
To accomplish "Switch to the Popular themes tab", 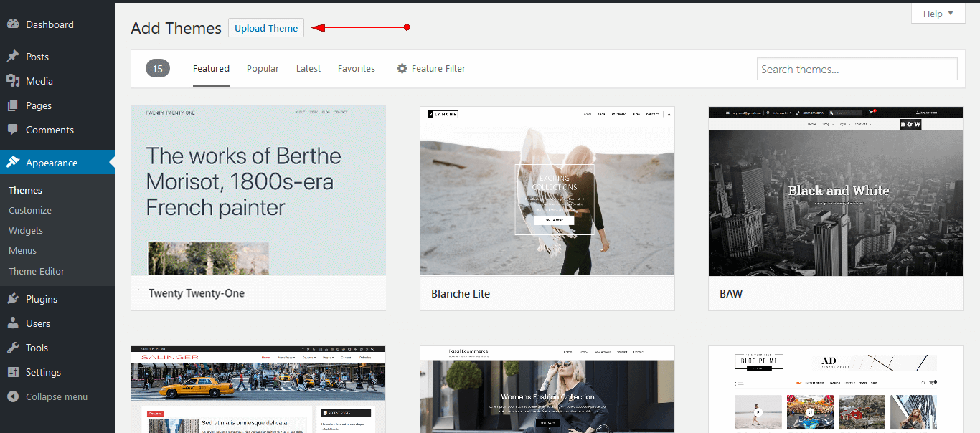I will pos(263,68).
